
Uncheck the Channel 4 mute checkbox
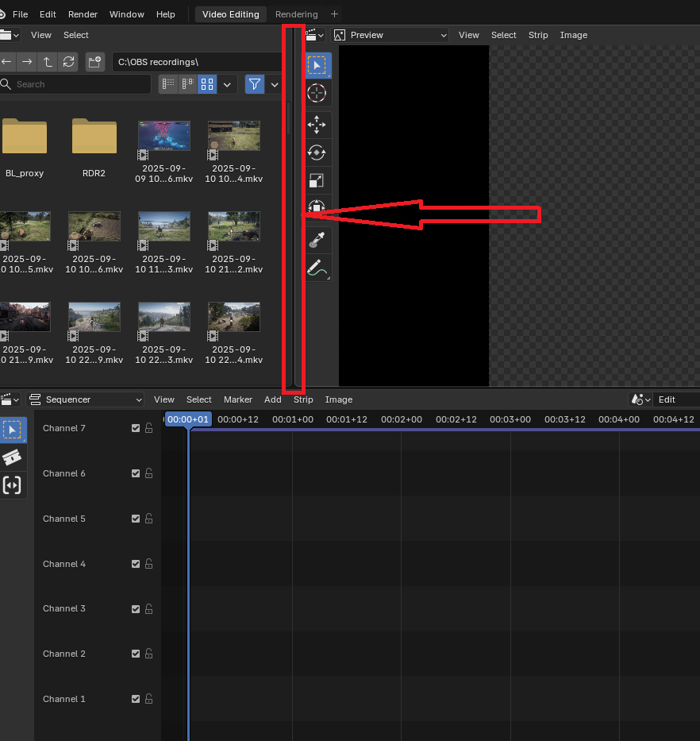coord(136,564)
